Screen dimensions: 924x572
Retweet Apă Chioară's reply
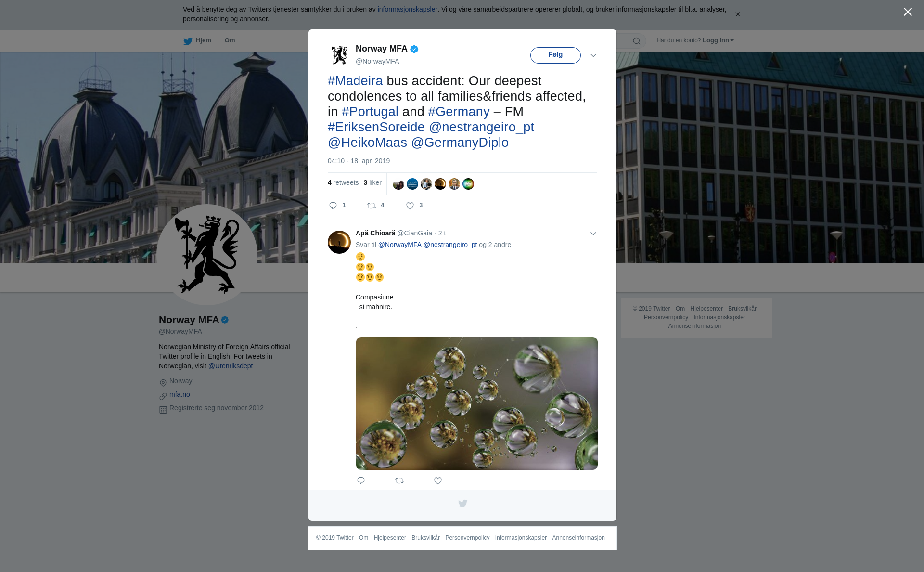(399, 481)
